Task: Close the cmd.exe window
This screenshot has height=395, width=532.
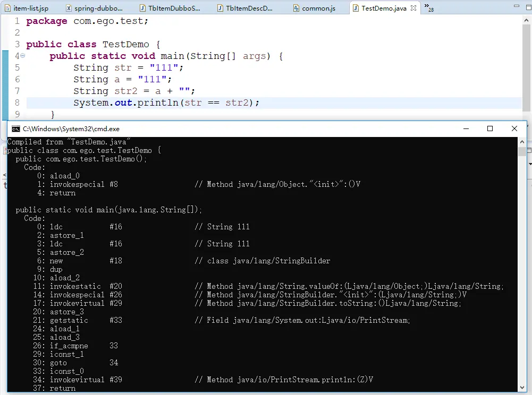Action: pos(514,128)
